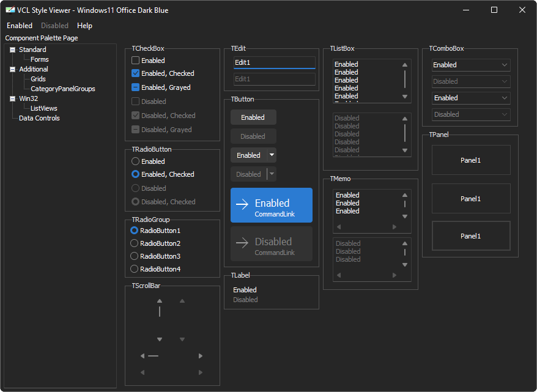Select the Win32 tree item label
This screenshot has height=392, width=537.
28,98
